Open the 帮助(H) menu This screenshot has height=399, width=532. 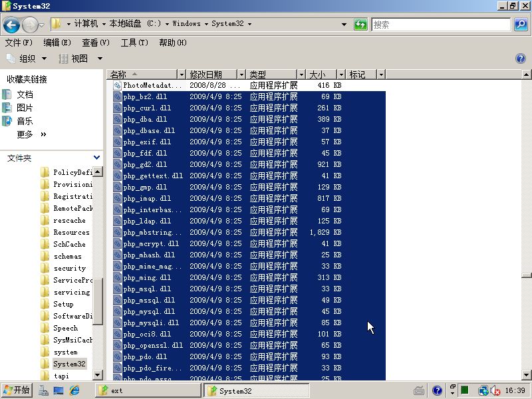coord(173,43)
